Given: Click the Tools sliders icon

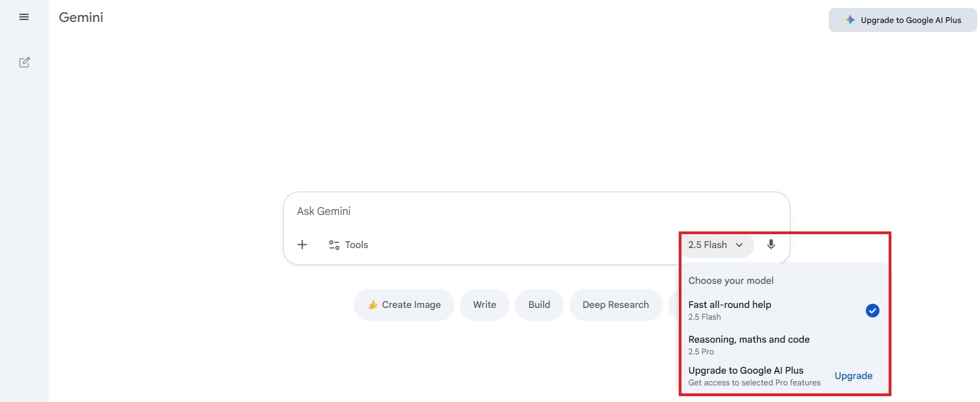Looking at the screenshot, I should tap(334, 245).
